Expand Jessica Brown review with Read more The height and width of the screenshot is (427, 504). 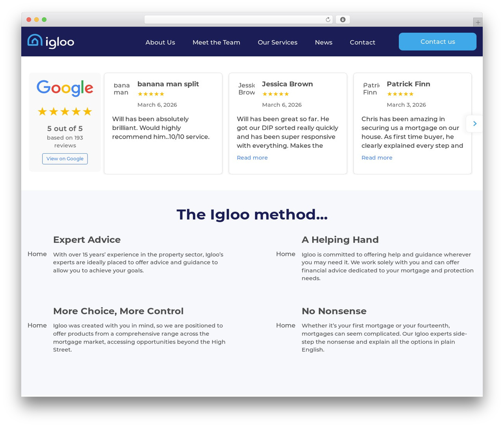pos(252,158)
